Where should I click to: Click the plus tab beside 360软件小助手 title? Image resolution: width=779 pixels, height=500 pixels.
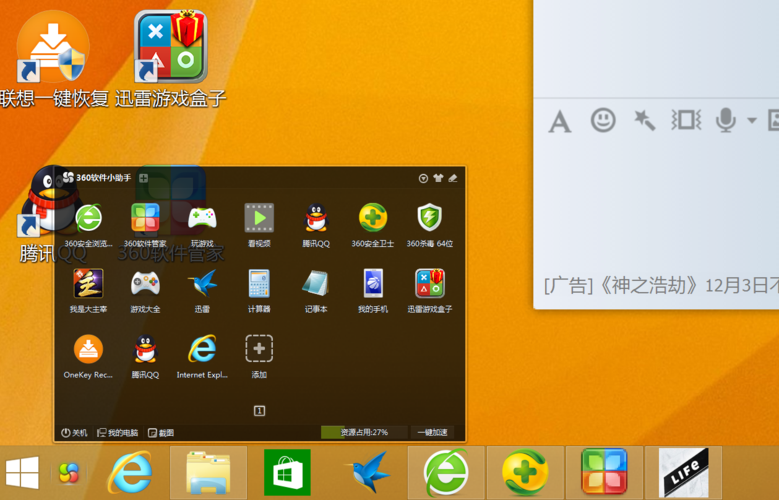[143, 178]
